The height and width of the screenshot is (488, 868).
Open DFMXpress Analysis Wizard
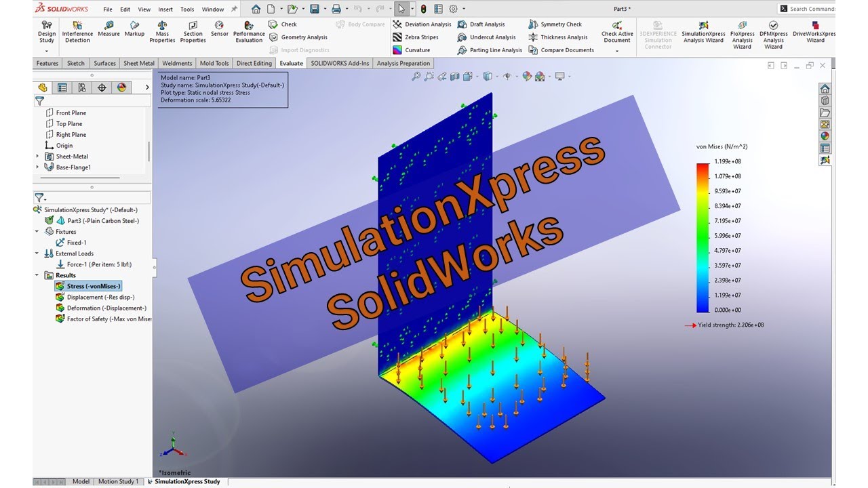[x=773, y=35]
